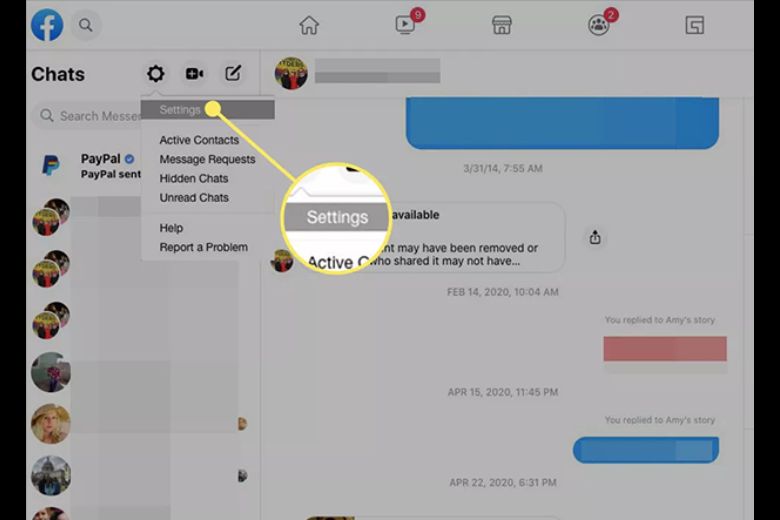
Task: Click the FEB 14, 2020 timestamp
Action: [x=502, y=292]
